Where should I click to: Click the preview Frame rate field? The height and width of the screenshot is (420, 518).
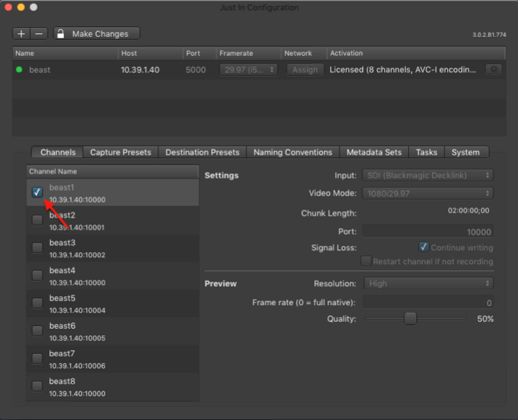click(x=428, y=302)
